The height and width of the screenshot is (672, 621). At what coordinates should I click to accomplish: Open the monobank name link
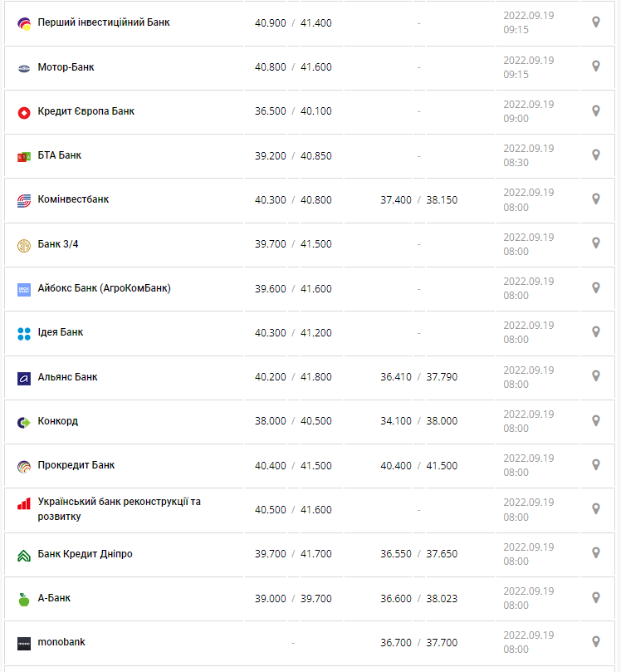61,641
